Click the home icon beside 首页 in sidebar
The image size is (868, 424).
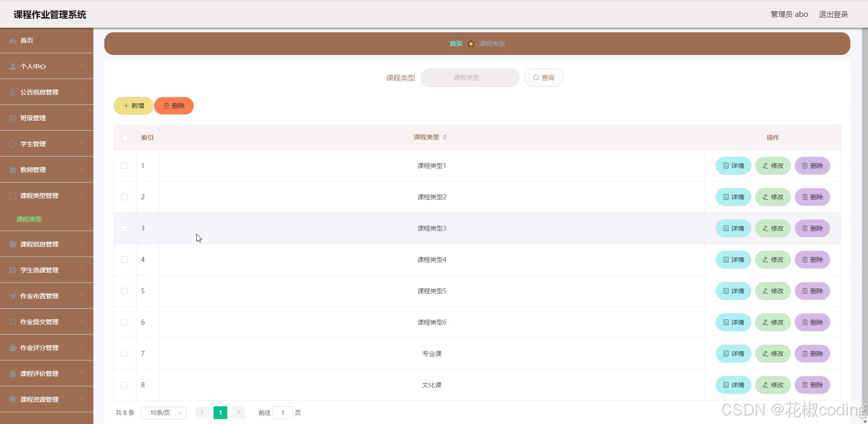13,41
